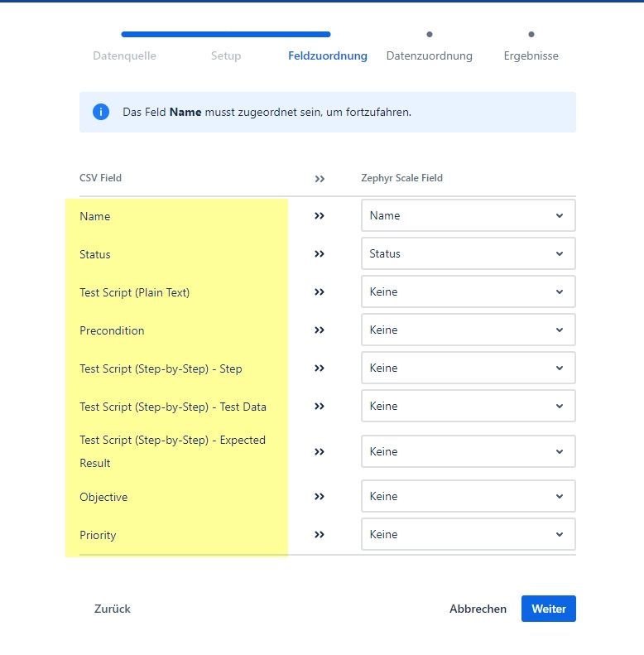
Task: Click the Ergebnisse step dot
Action: 531,35
